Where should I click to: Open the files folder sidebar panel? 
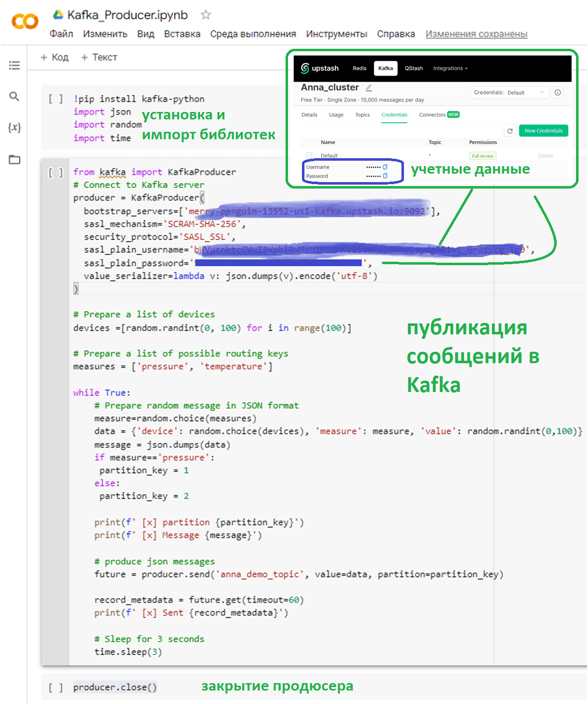point(14,160)
